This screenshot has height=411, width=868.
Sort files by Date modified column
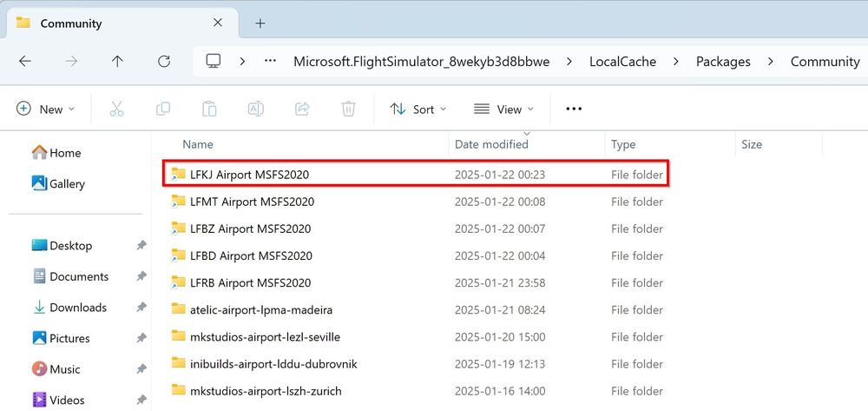tap(491, 144)
